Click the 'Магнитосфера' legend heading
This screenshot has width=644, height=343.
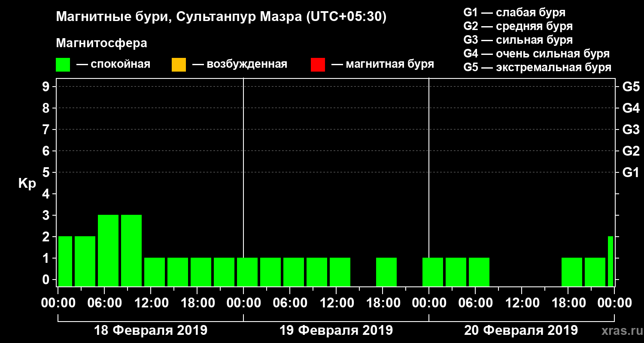pyautogui.click(x=101, y=43)
